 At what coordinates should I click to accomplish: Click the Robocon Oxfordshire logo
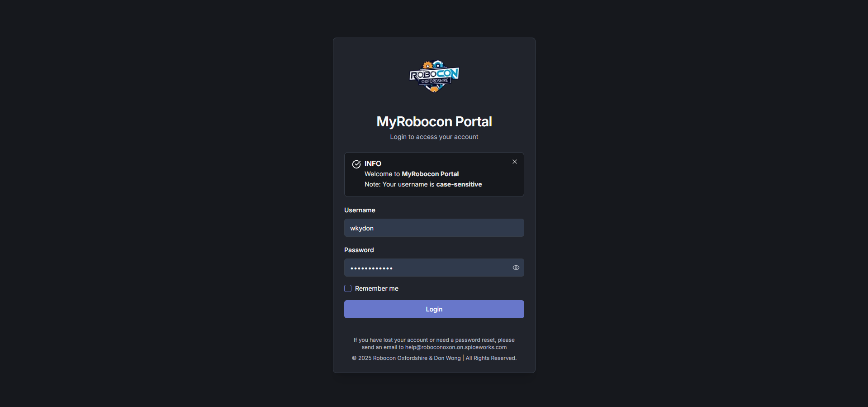pos(434,76)
